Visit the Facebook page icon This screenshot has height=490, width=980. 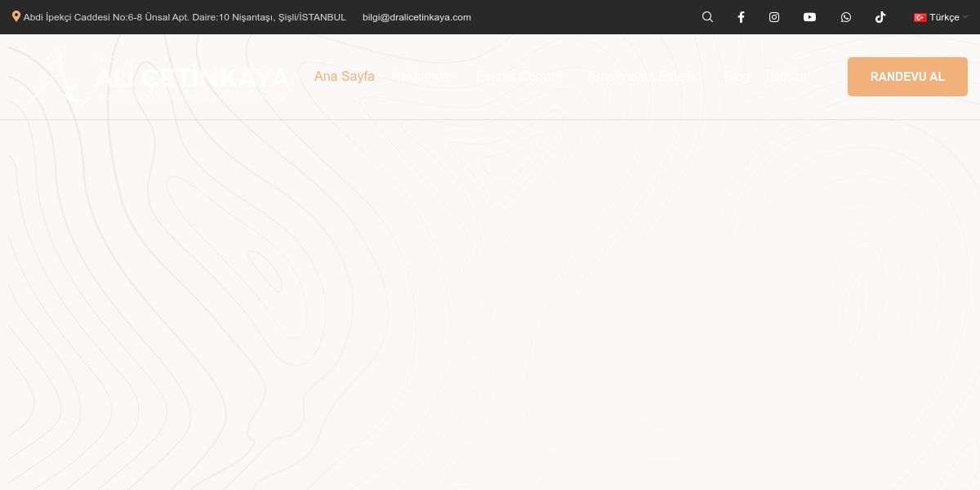pos(741,16)
